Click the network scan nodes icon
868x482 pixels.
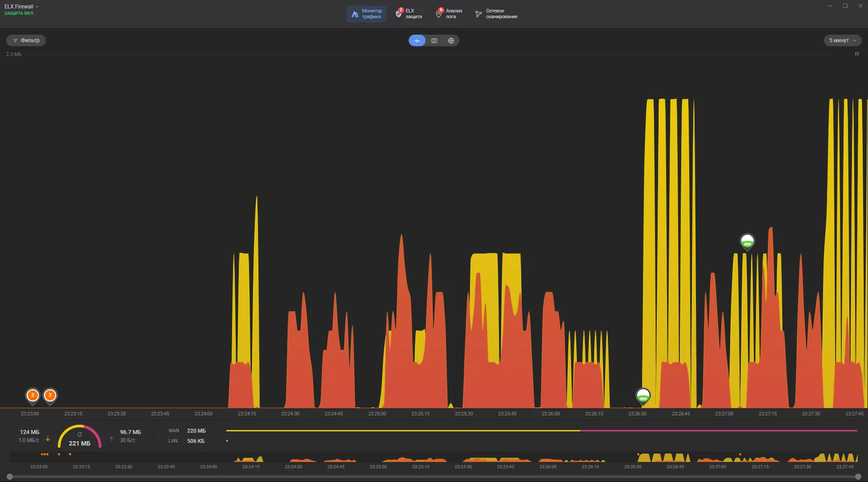(x=478, y=14)
